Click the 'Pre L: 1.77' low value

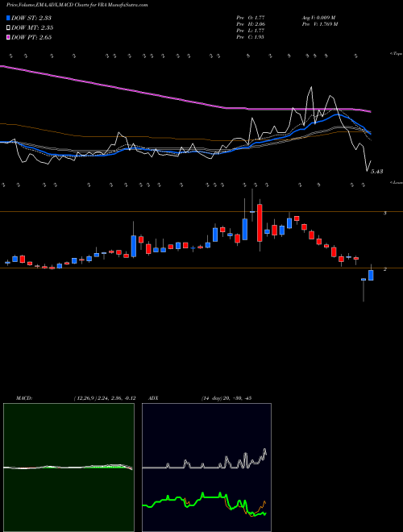click(251, 31)
